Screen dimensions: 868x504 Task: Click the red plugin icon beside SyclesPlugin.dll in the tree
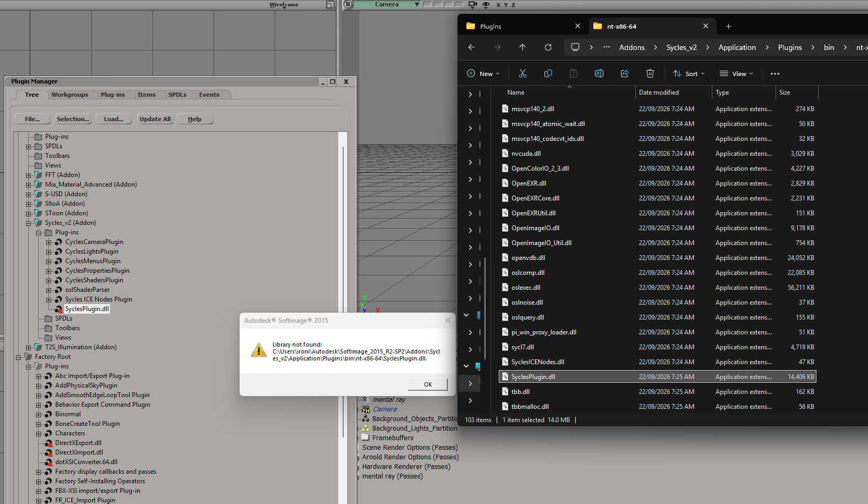(58, 309)
